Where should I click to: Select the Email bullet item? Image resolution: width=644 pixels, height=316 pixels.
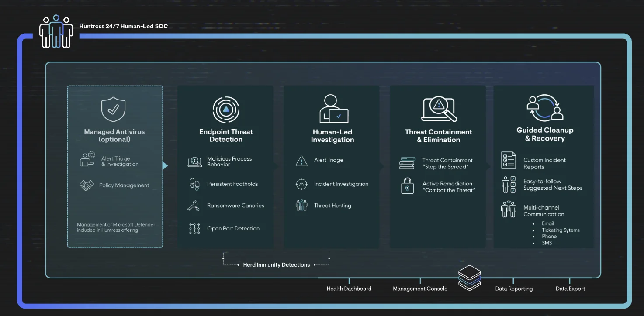coord(548,223)
